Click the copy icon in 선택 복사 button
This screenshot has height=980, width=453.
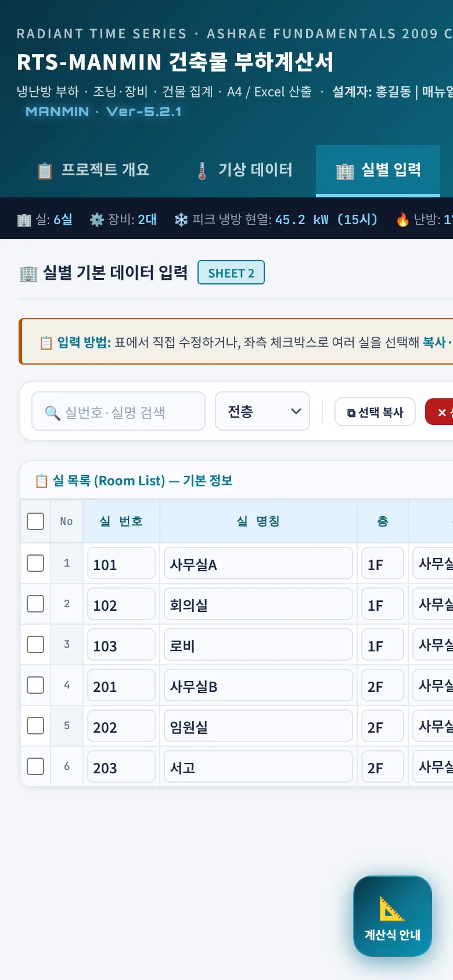tap(351, 413)
